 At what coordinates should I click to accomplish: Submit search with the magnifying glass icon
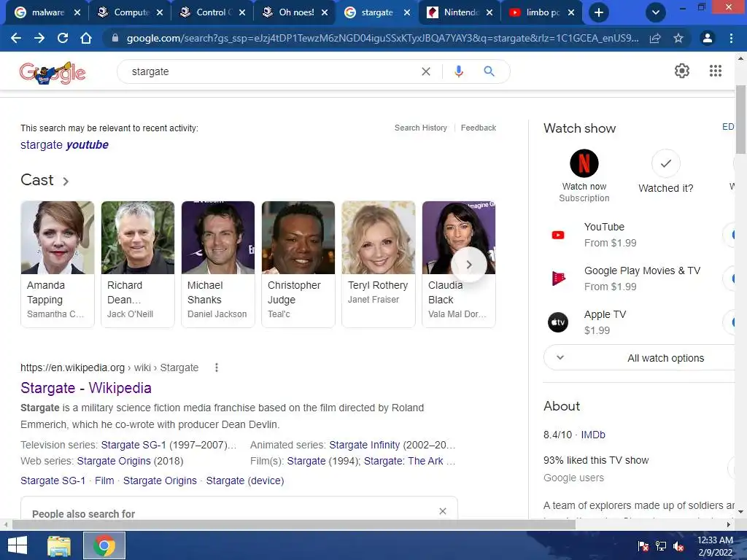tap(489, 71)
